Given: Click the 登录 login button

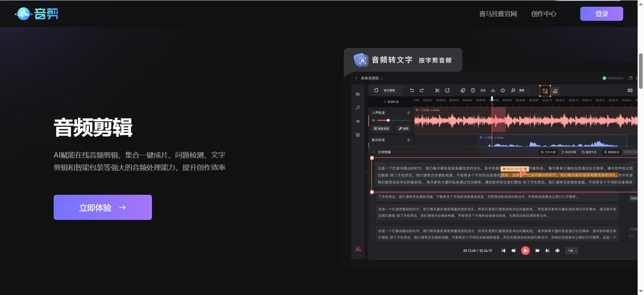Looking at the screenshot, I should point(601,14).
